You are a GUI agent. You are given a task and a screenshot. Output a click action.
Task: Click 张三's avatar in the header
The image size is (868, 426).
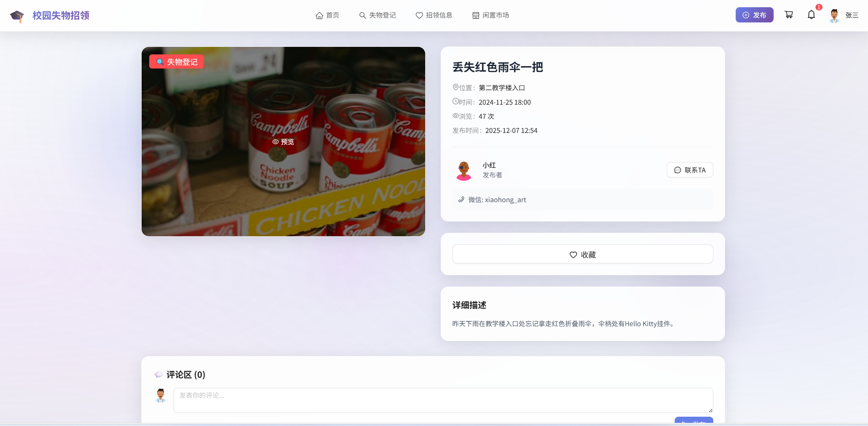(834, 15)
